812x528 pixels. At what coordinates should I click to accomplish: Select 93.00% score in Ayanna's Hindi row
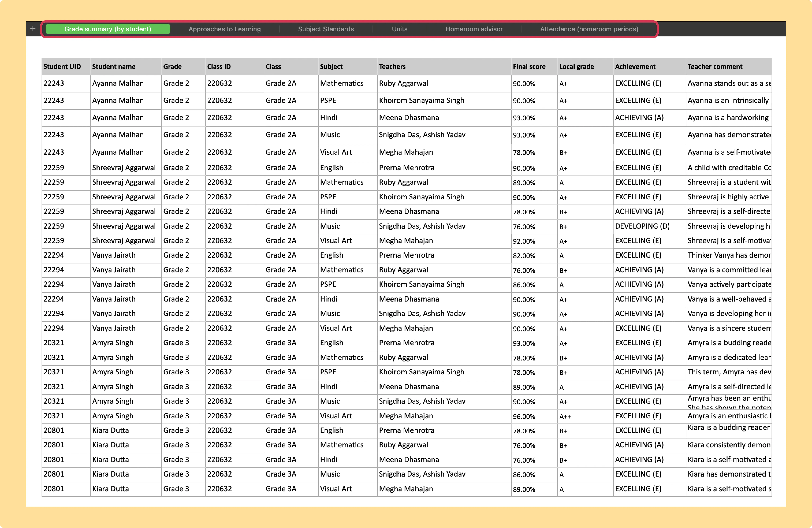(534, 118)
